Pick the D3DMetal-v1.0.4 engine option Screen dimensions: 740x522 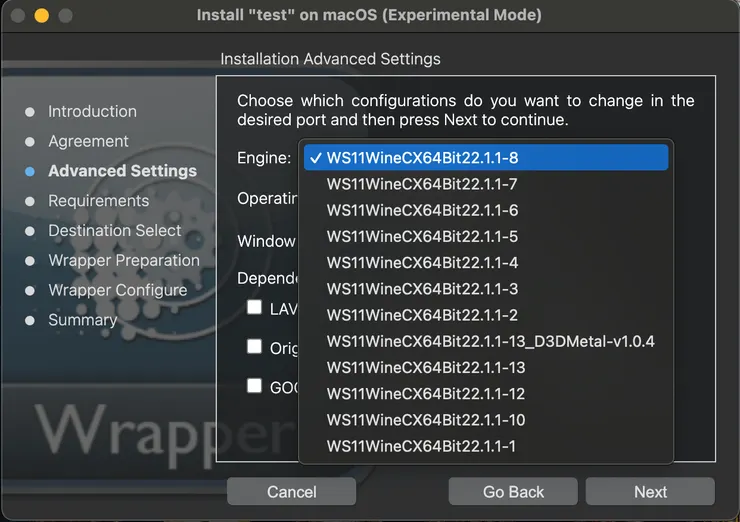coord(490,342)
